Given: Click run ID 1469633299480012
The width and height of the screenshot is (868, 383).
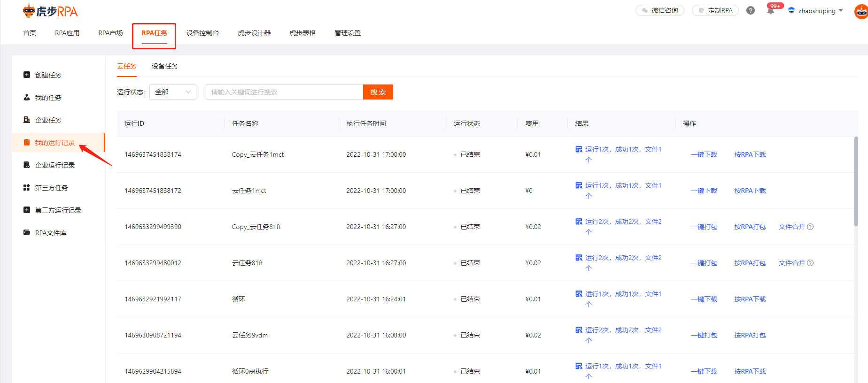Looking at the screenshot, I should point(153,263).
